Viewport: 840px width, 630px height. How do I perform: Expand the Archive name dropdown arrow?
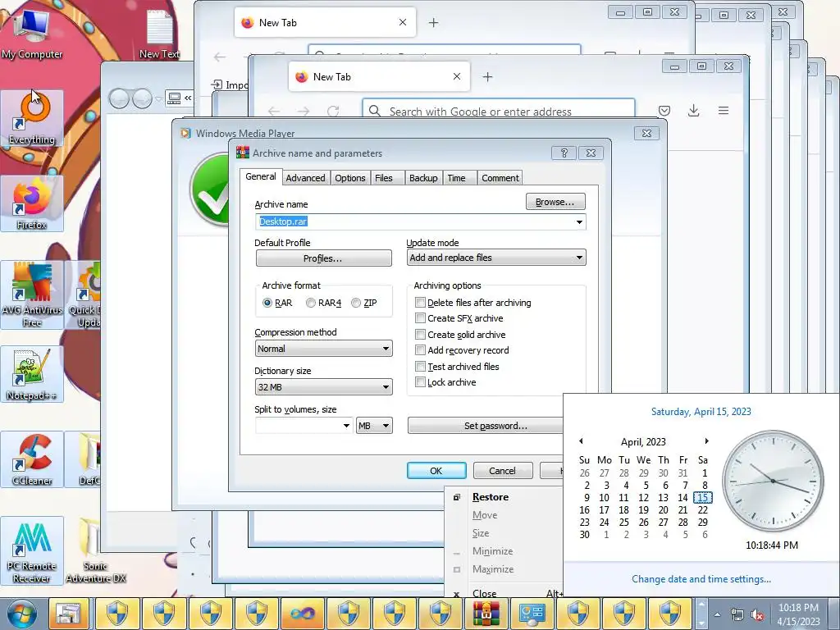tap(579, 221)
